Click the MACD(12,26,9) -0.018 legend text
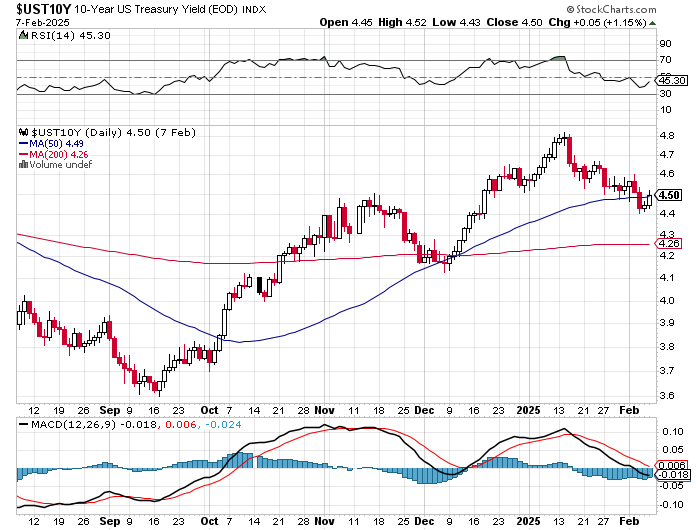This screenshot has width=700, height=530. [94, 424]
